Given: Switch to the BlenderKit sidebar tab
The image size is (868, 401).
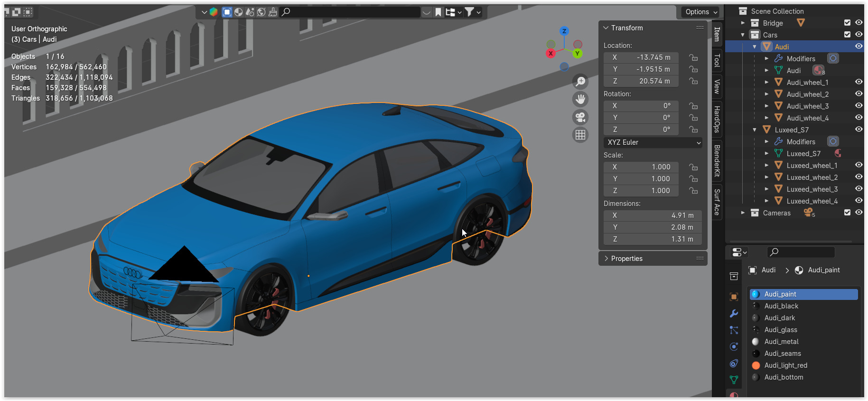Looking at the screenshot, I should point(717,161).
